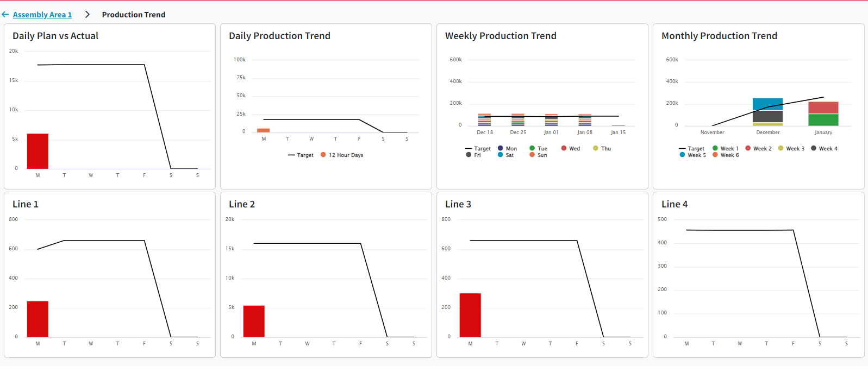
Task: Click red Monday bar in Line 3 chart
Action: point(470,315)
